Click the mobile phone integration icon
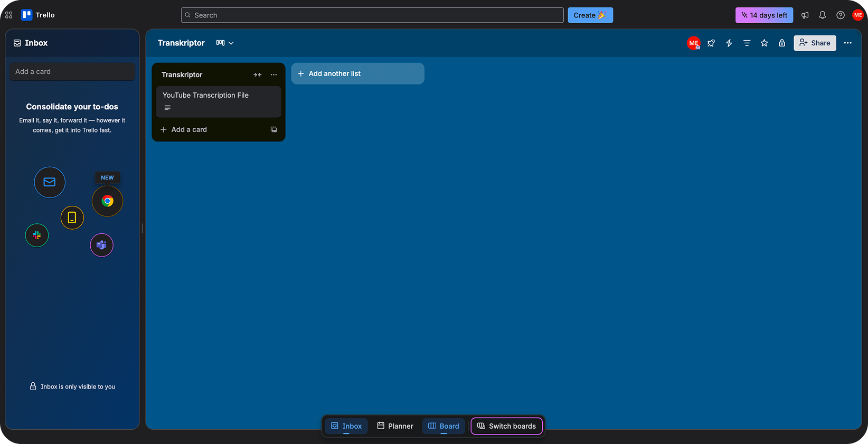Screen dimensions: 868x444 [72, 218]
